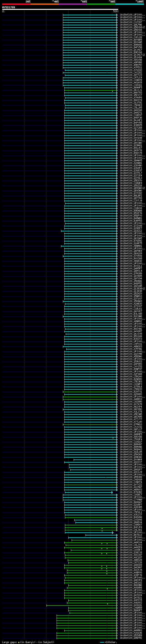Open hit UniRef100_C6TLC4
146x644 pixels.
[x=131, y=77]
